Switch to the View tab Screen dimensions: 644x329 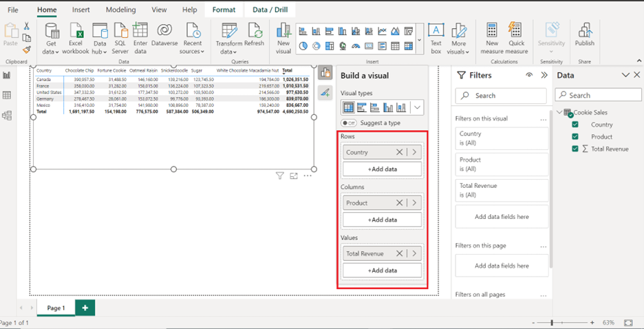159,10
